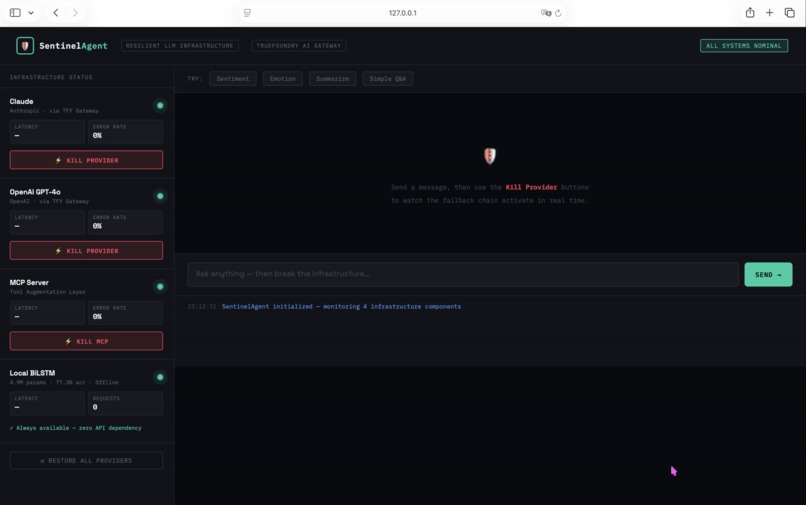Send the message with SEND button

coord(768,275)
